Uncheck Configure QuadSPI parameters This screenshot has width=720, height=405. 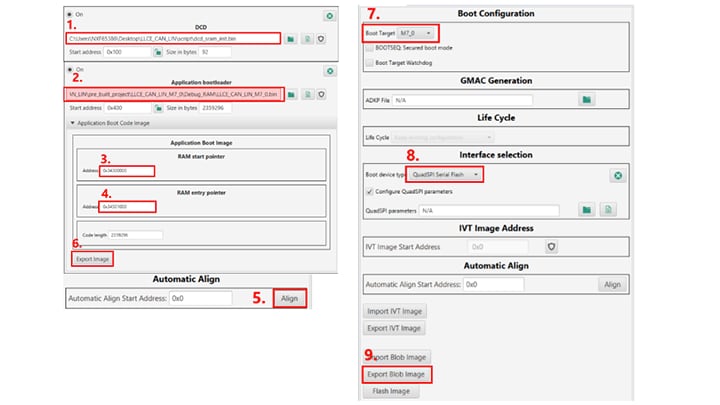coord(371,190)
